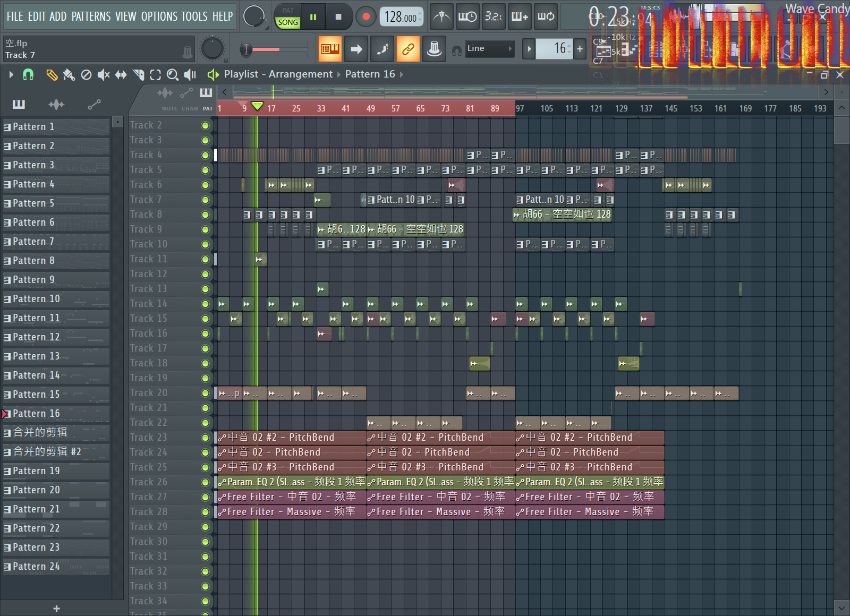The width and height of the screenshot is (850, 616).
Task: Select the pencil draw tool in playlist toolbar
Action: pos(52,75)
